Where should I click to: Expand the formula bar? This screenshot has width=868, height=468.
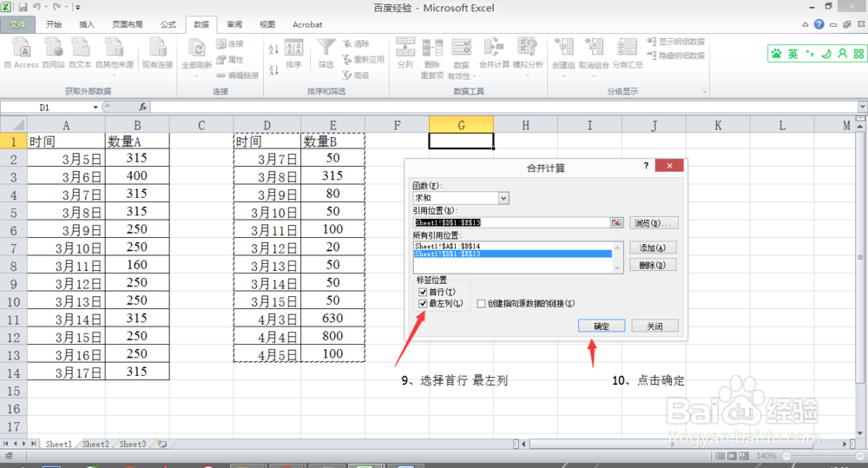coord(863,106)
